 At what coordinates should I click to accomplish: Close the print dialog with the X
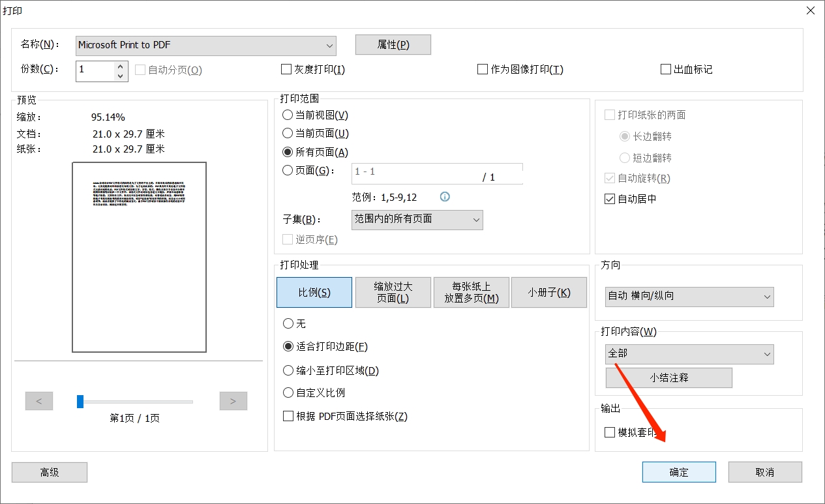[x=811, y=11]
